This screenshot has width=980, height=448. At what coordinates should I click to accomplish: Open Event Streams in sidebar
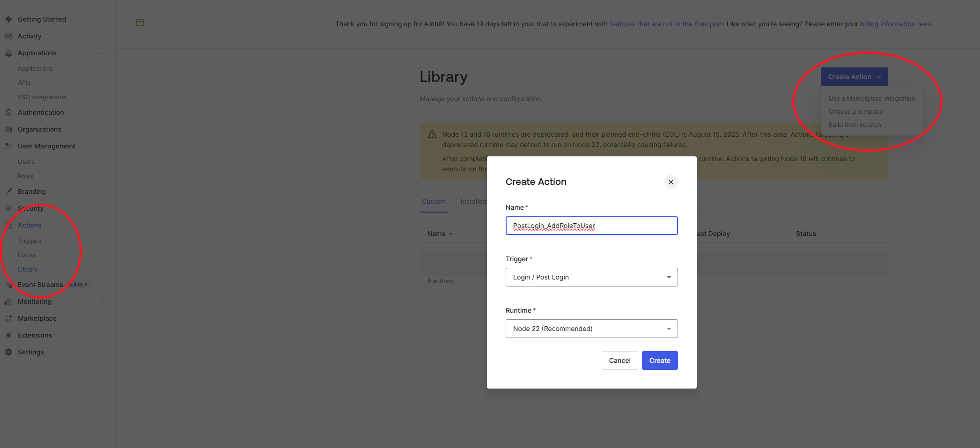pos(40,285)
